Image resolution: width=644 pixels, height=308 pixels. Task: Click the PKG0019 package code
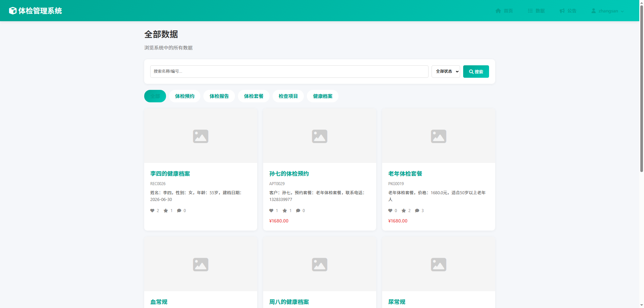396,184
